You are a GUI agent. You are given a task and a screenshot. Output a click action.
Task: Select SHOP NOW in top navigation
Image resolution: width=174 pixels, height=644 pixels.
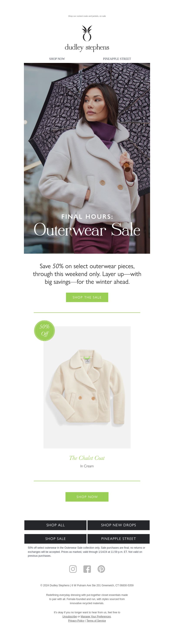57,59
